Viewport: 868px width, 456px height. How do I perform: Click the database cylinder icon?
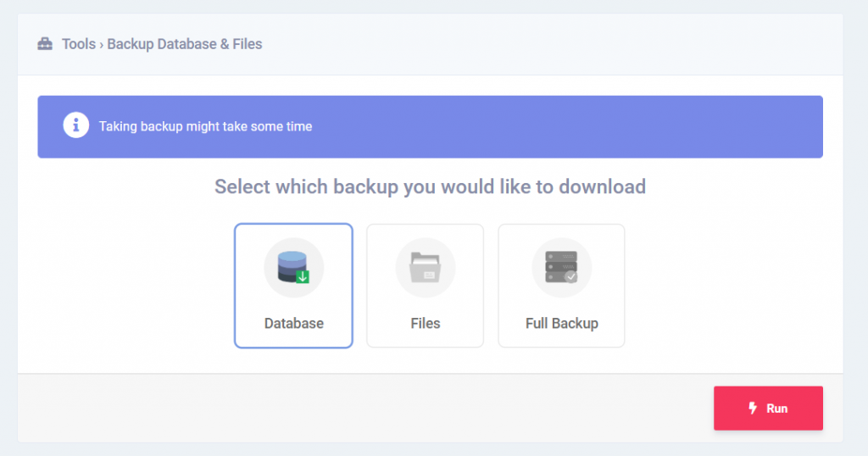[x=293, y=267]
